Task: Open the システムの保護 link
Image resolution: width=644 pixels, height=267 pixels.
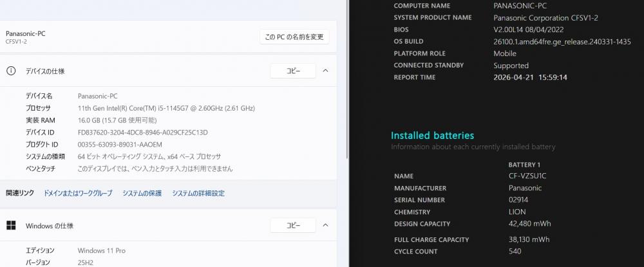Action: [x=142, y=193]
